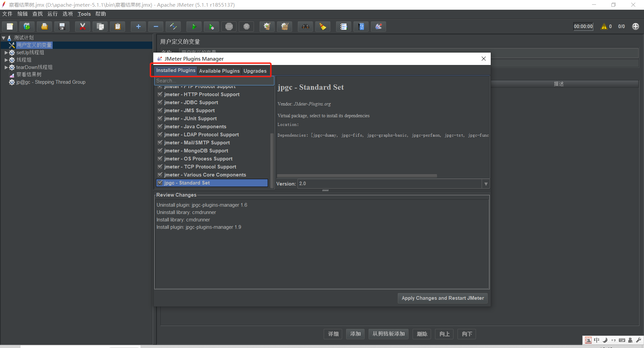Uncheck jpgc - Standard Set plugin
Screen dimensions: 644x348
click(x=160, y=183)
